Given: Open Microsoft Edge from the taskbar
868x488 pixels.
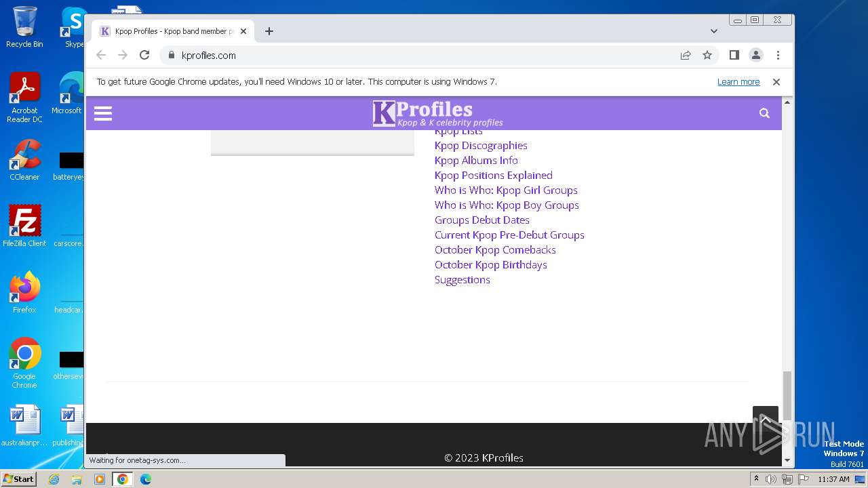Looking at the screenshot, I should [146, 479].
